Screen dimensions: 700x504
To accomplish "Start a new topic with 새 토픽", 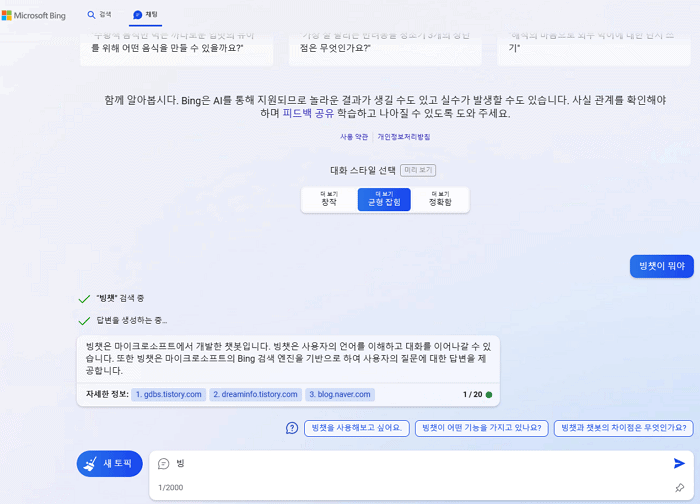I will 110,464.
